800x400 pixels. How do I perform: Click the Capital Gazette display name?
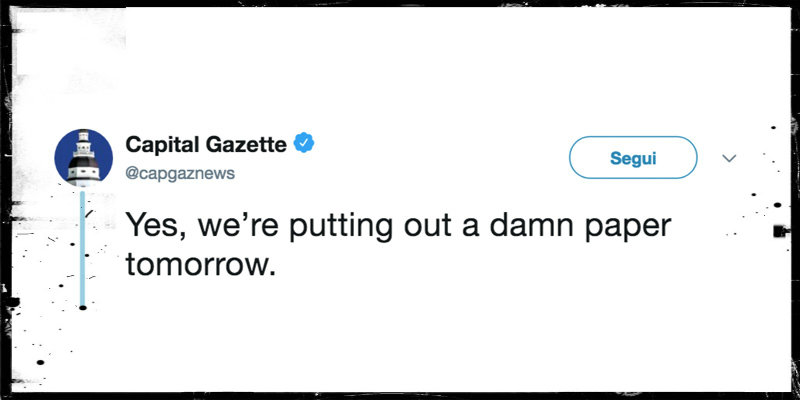tap(207, 145)
